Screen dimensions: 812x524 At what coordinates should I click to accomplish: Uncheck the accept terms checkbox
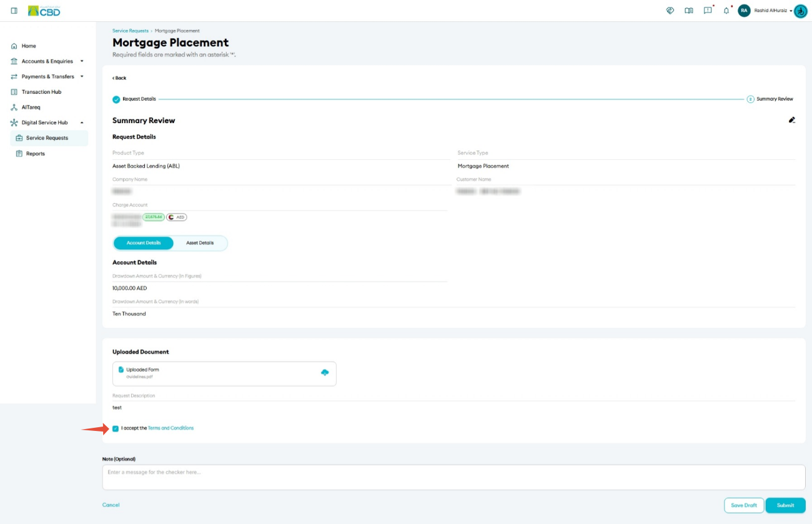pos(116,428)
